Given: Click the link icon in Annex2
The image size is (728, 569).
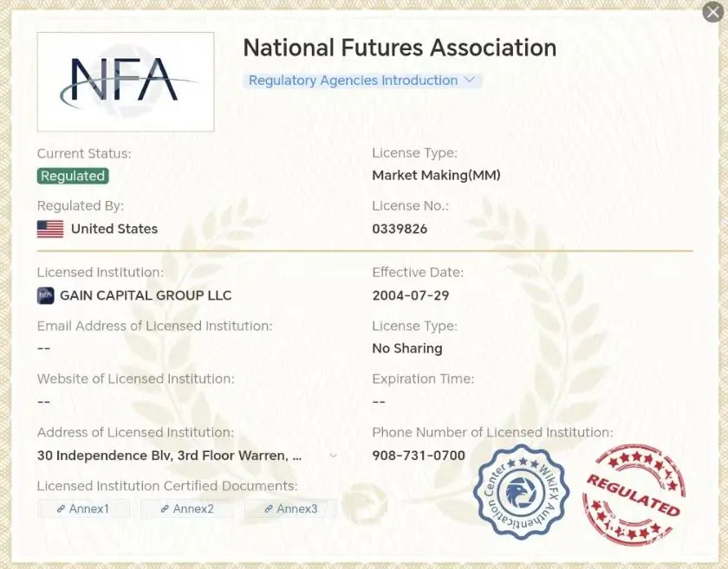Looking at the screenshot, I should tap(165, 509).
